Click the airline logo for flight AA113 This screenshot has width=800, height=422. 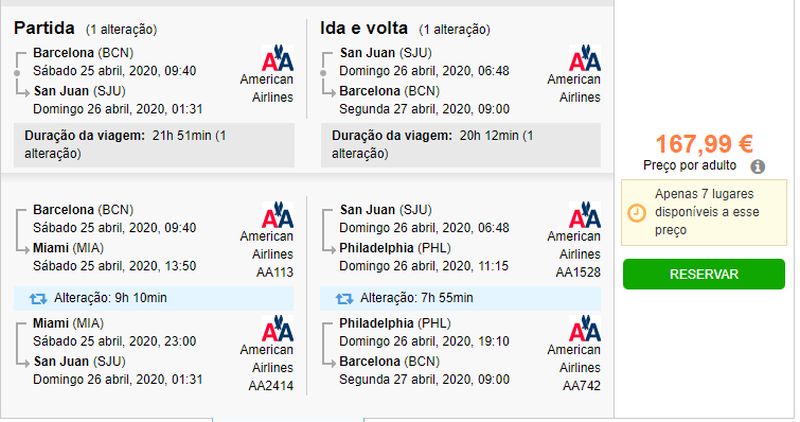coord(278,215)
